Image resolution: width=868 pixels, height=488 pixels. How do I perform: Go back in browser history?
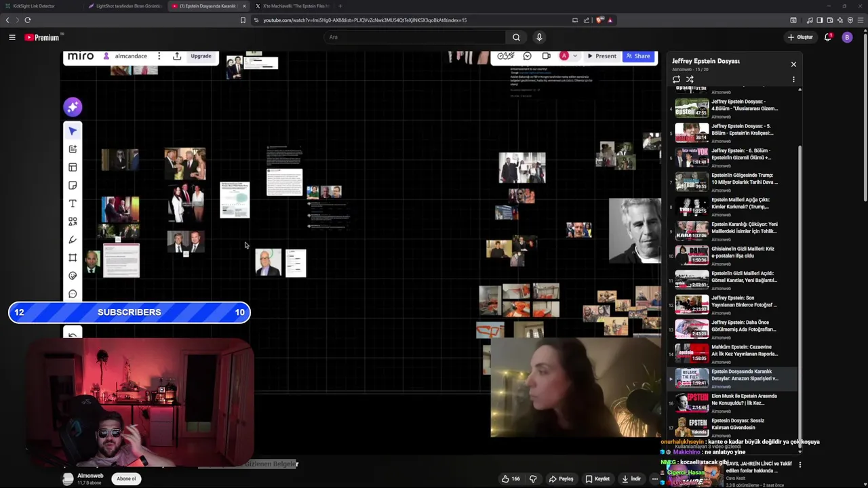7,20
